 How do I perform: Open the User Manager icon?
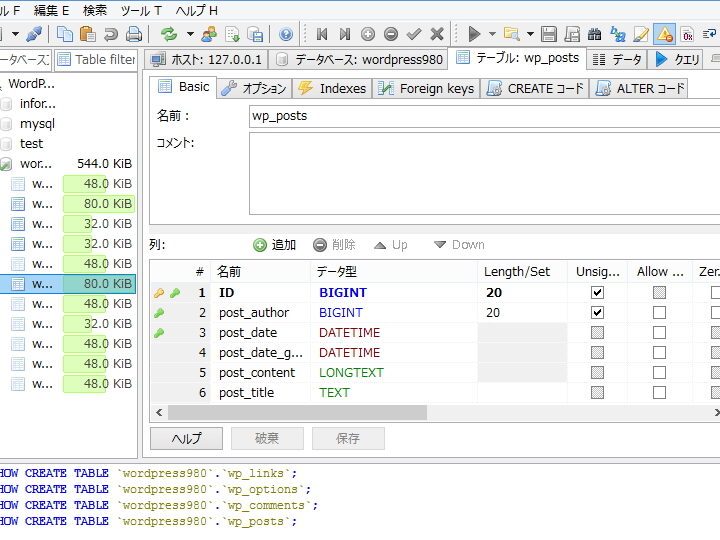(209, 34)
